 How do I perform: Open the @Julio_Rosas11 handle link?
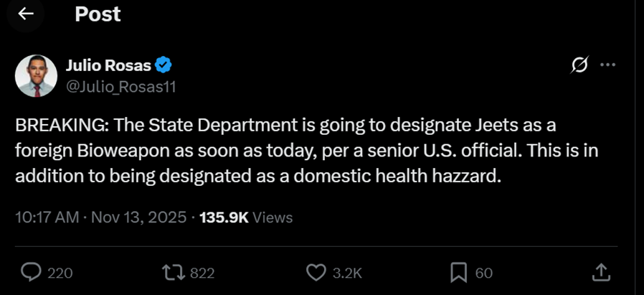120,87
